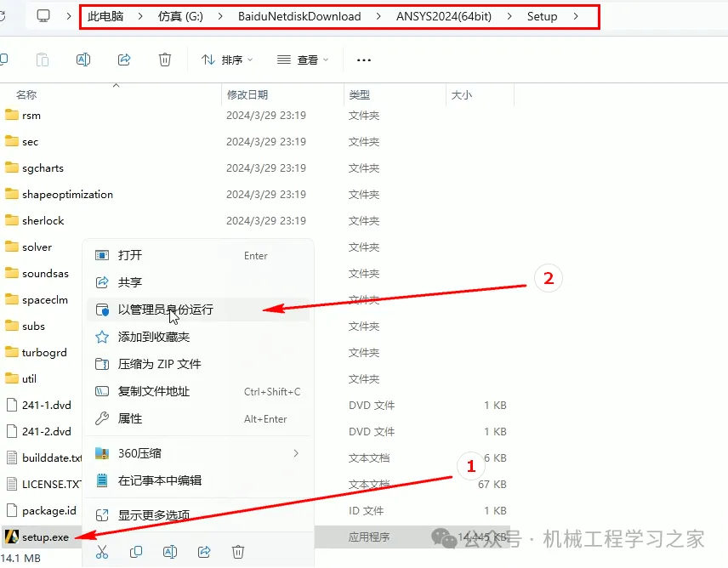Screen dimensions: 728x568
Task: Select the sgcharts folder
Action: pos(43,168)
